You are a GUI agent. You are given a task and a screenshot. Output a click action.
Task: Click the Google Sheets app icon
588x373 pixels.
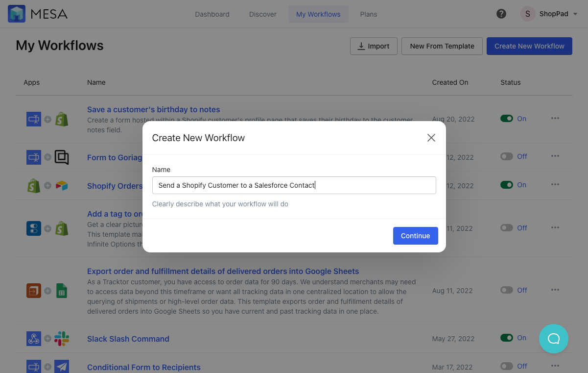[x=62, y=291]
